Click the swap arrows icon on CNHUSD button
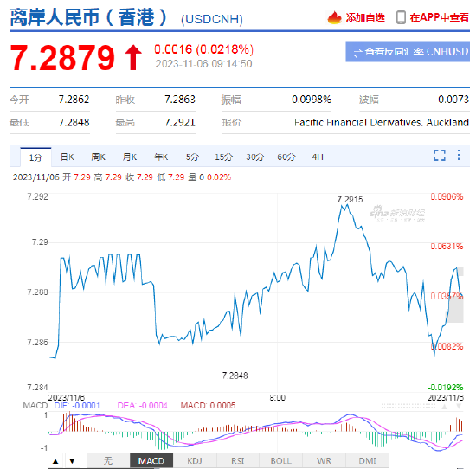This screenshot has width=476, height=469. (x=358, y=53)
